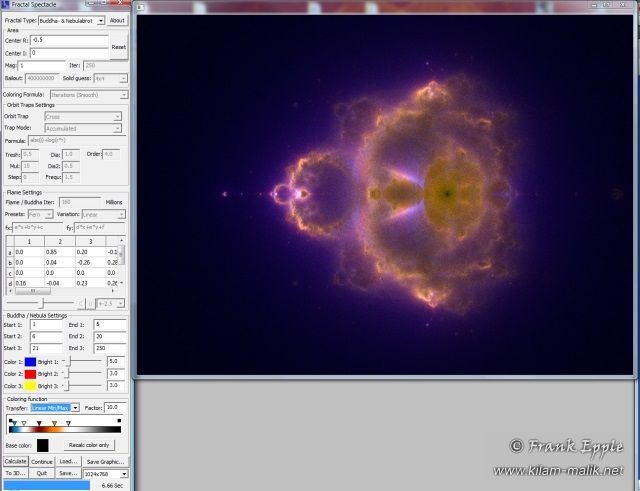Select table cell 0.16 in row d
Image resolution: width=640 pixels, height=491 pixels.
click(x=29, y=283)
